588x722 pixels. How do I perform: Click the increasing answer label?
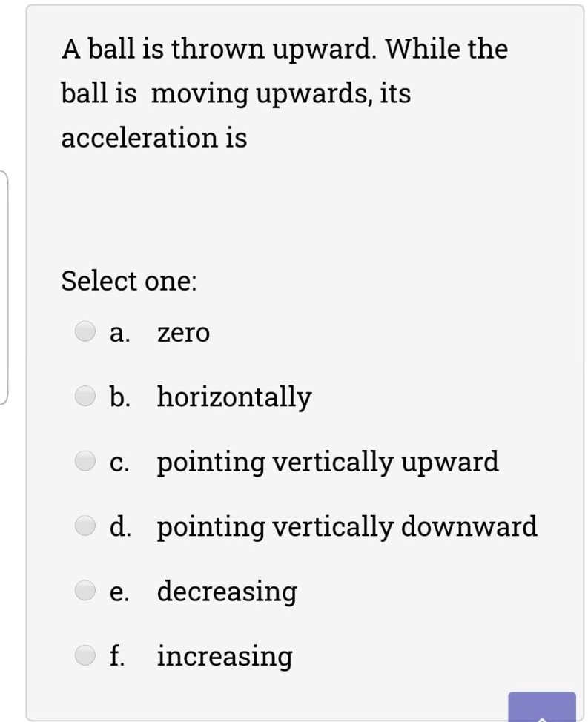point(223,656)
